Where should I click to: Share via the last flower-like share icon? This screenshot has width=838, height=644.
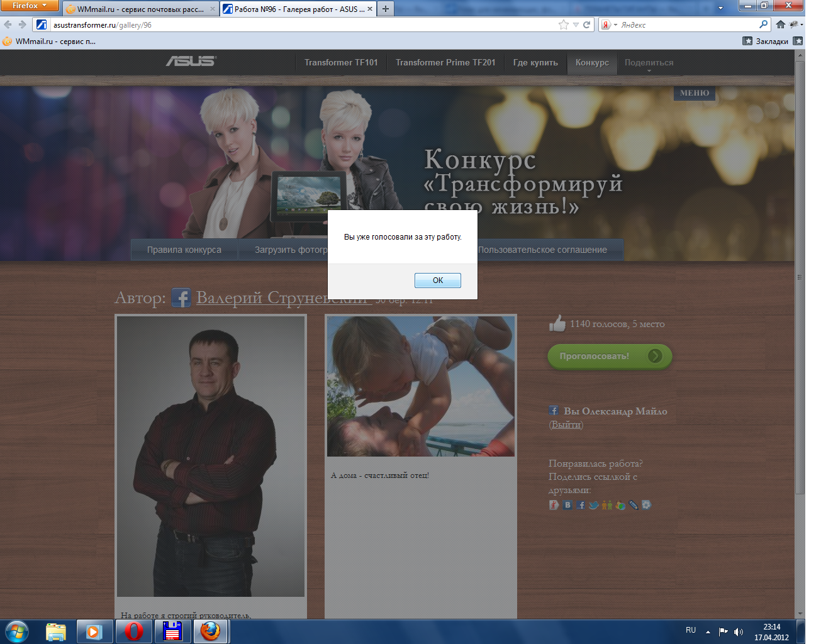pos(646,504)
